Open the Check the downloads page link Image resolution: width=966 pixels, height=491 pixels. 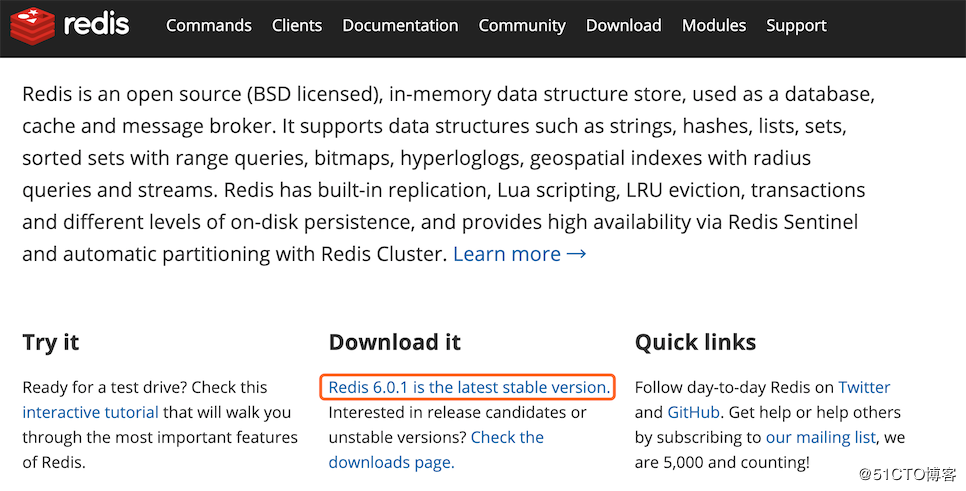coord(436,450)
